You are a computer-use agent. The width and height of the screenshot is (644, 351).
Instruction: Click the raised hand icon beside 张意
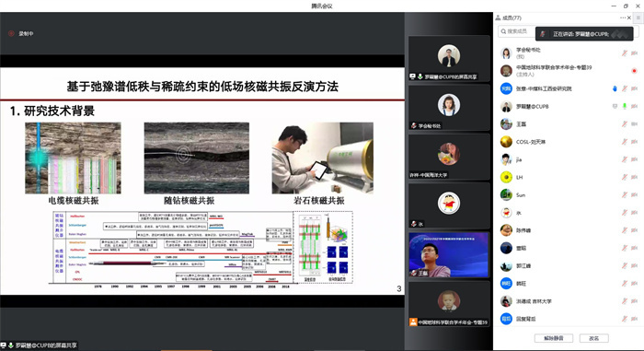click(x=615, y=88)
